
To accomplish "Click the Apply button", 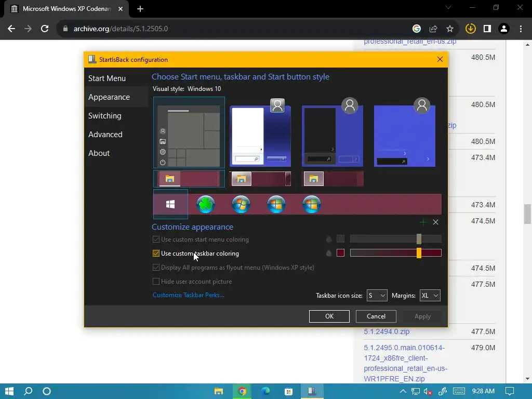I will (422, 316).
